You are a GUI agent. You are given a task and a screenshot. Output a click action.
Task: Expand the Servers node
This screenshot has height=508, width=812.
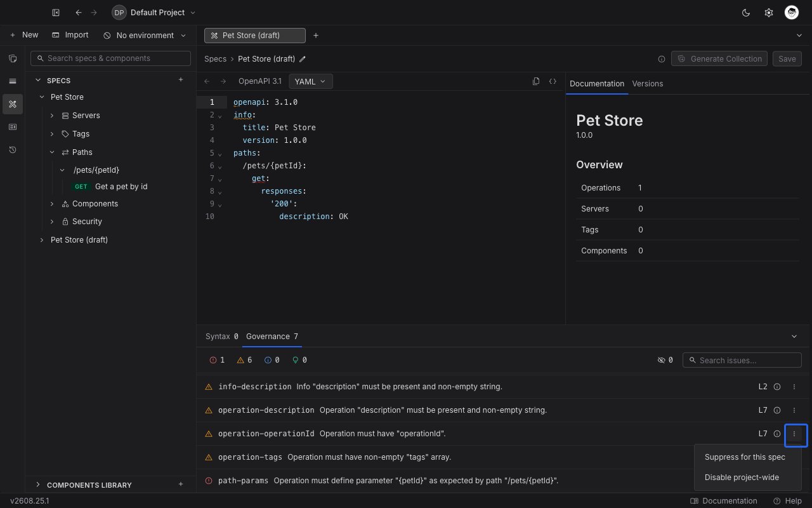click(52, 116)
